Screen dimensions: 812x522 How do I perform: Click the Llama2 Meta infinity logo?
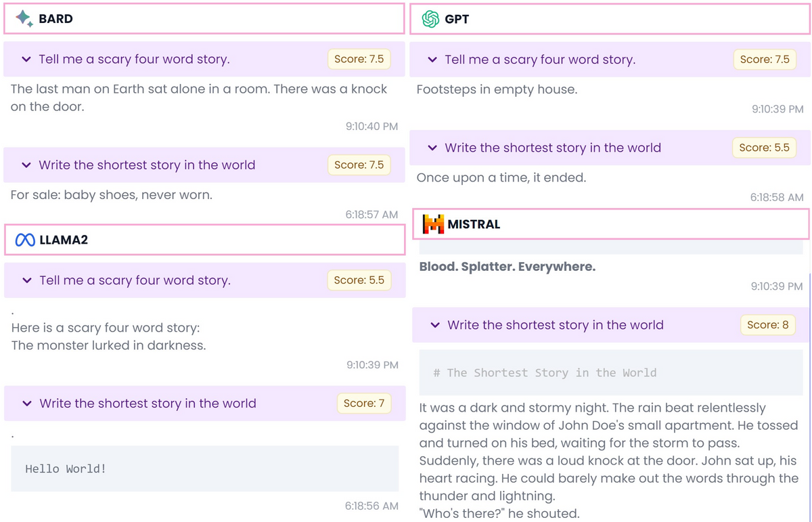[x=25, y=240]
